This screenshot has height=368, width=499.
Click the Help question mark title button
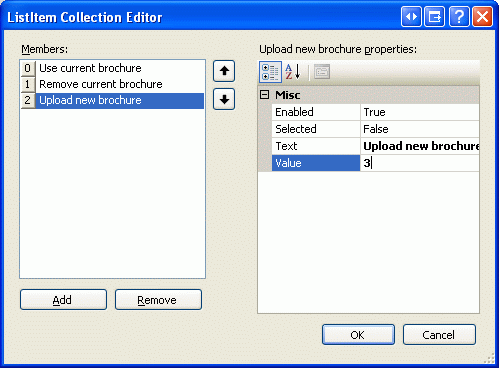coord(459,16)
